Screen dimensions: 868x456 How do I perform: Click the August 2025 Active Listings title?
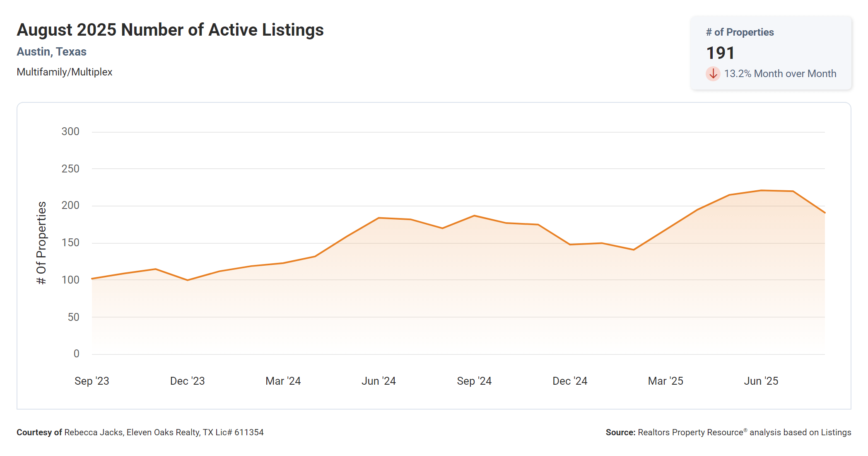tap(170, 30)
